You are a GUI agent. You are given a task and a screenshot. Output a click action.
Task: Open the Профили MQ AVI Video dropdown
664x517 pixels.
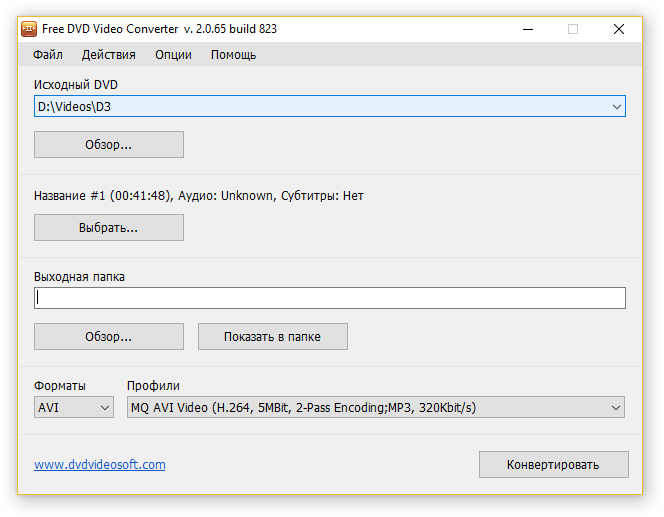pos(376,407)
